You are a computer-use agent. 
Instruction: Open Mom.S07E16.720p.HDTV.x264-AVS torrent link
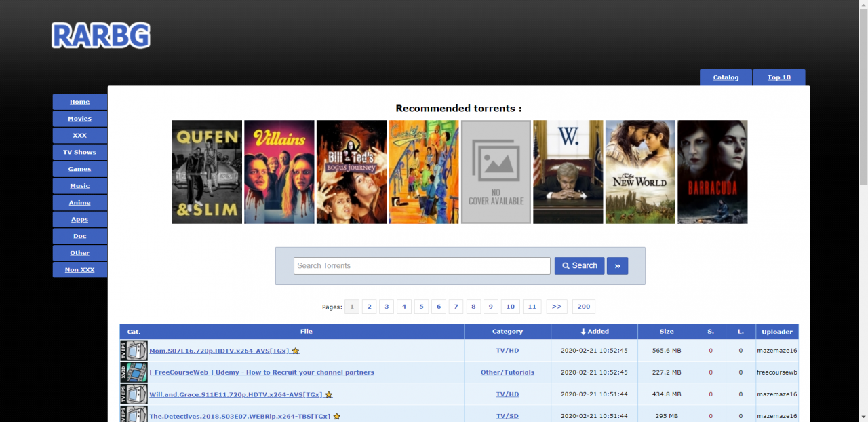[219, 351]
